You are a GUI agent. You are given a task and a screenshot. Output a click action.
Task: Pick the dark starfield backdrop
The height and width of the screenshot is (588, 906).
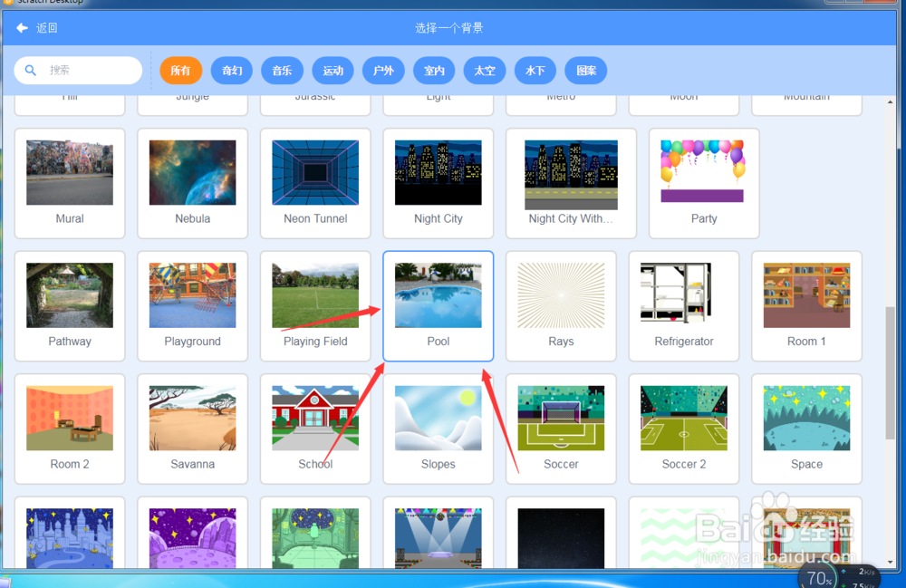coord(561,535)
